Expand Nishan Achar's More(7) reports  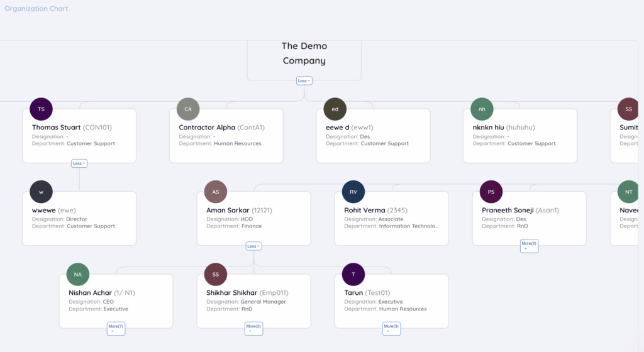[116, 328]
